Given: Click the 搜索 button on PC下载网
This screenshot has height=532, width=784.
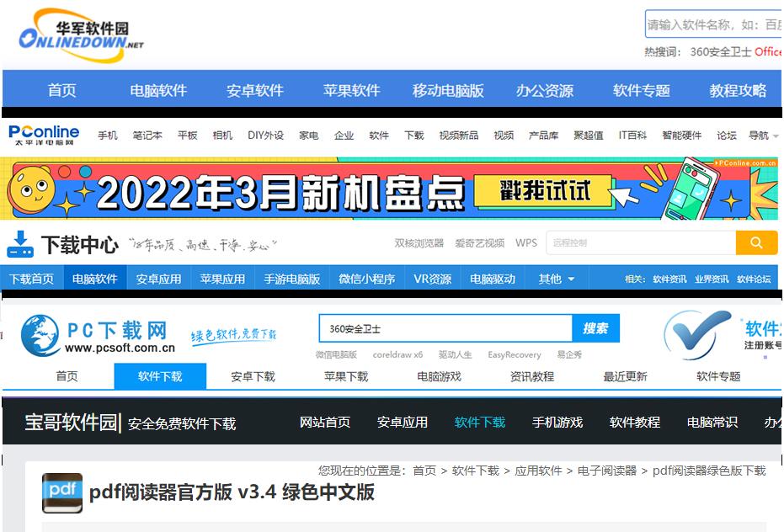Looking at the screenshot, I should 595,328.
